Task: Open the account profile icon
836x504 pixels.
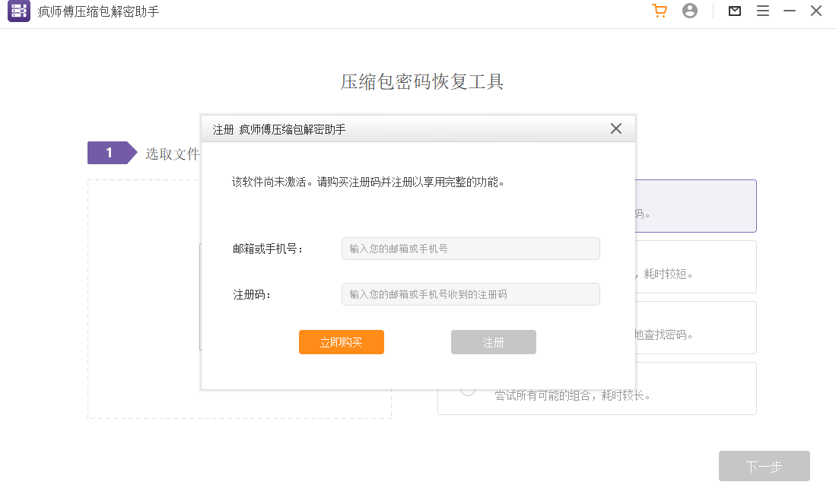Action: [x=690, y=11]
